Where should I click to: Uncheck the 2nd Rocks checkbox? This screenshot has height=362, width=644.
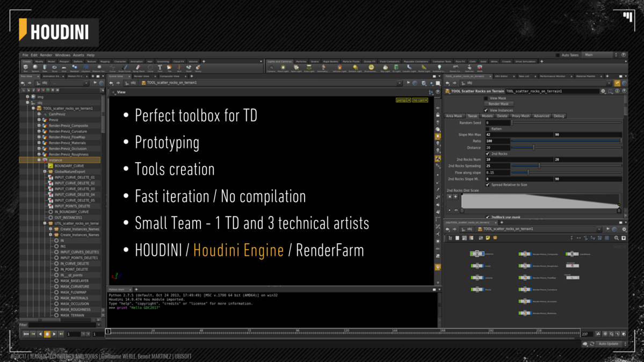(488, 154)
